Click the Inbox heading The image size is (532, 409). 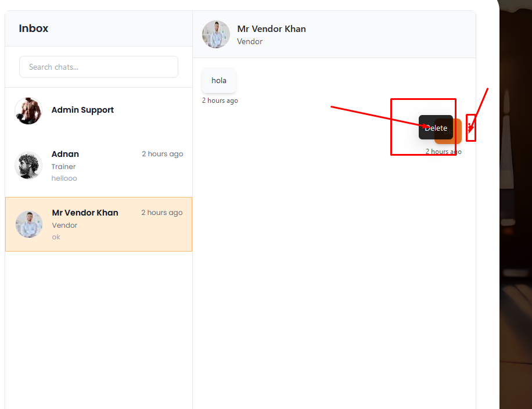pos(34,28)
